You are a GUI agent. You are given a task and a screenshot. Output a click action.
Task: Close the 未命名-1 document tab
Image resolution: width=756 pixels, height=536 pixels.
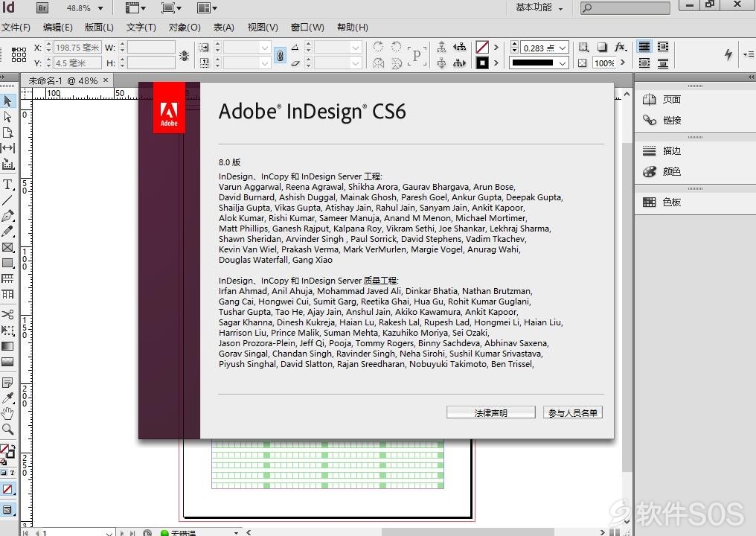[106, 80]
